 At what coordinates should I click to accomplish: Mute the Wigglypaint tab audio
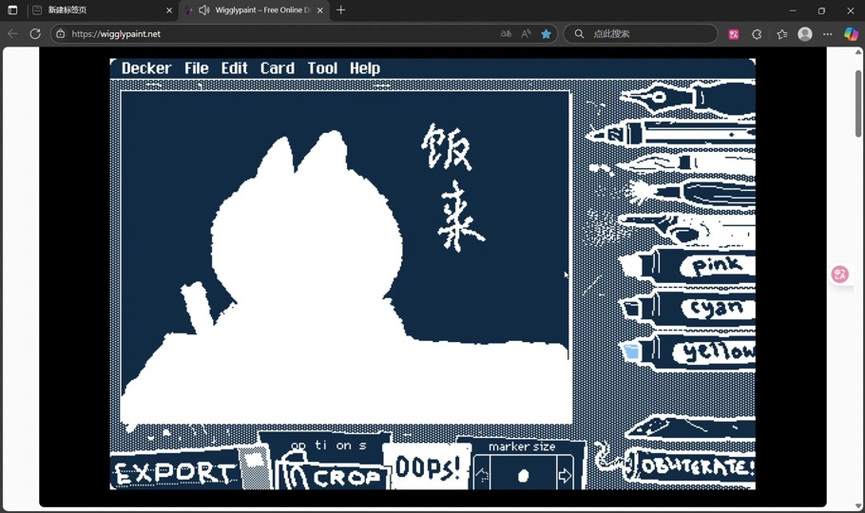(204, 10)
